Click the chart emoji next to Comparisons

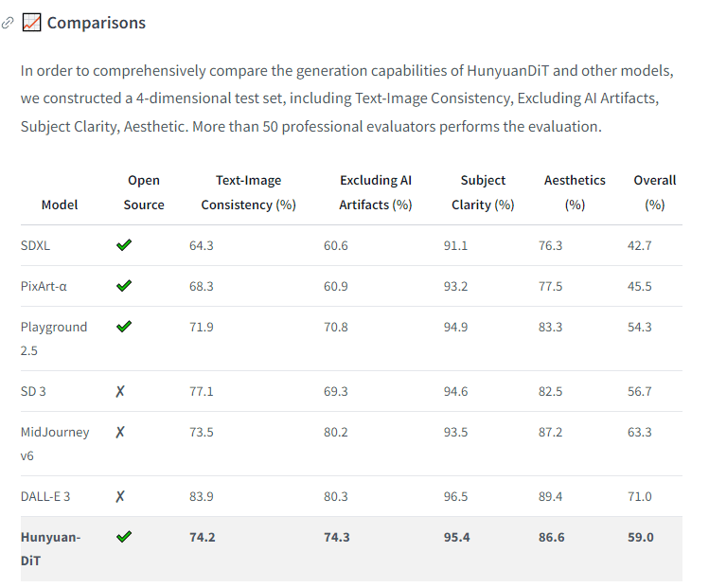point(30,23)
